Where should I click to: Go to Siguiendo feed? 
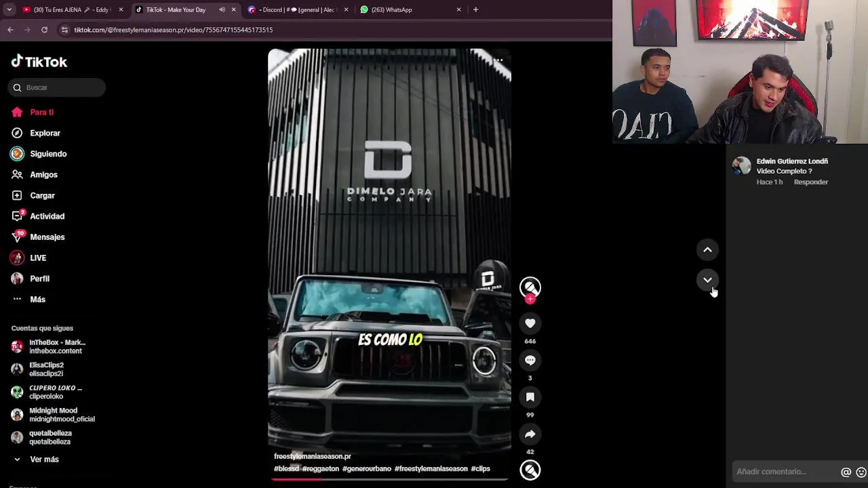tap(39, 154)
